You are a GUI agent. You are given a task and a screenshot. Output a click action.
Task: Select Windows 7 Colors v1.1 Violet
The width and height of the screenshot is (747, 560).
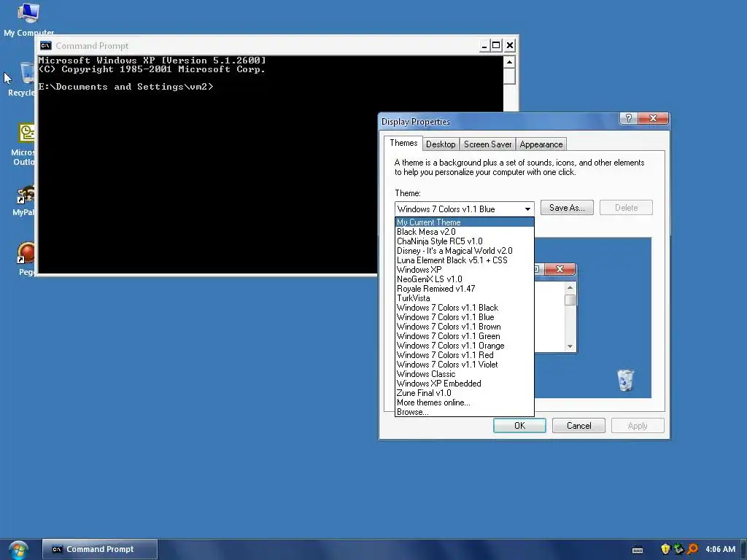(x=465, y=365)
